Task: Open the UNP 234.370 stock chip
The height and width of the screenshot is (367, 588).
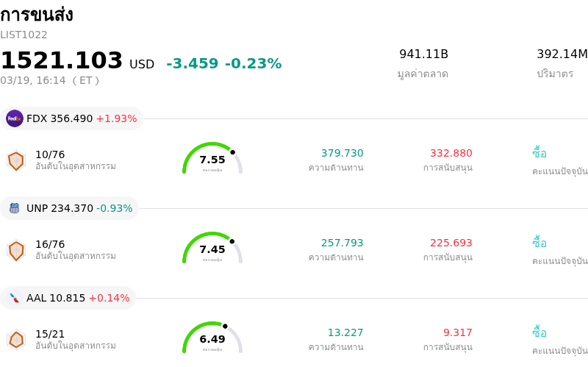Action: [x=70, y=208]
